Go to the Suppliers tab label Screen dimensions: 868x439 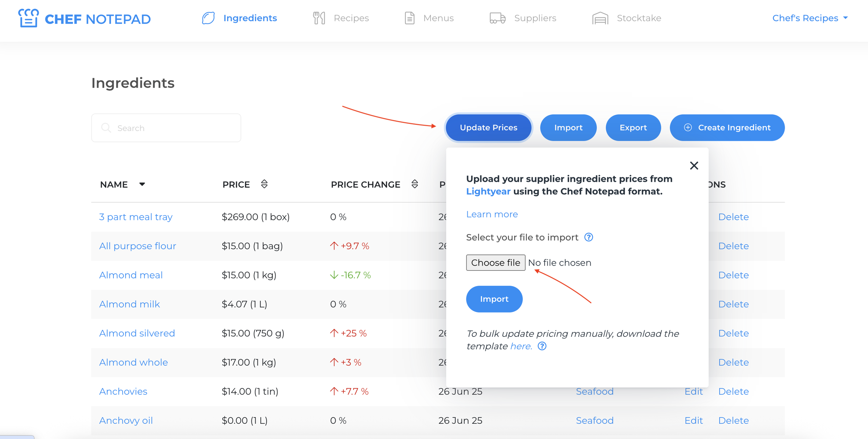coord(535,18)
